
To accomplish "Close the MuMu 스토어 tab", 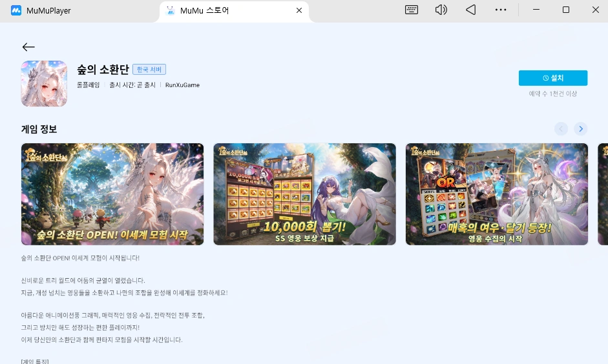I will point(299,10).
